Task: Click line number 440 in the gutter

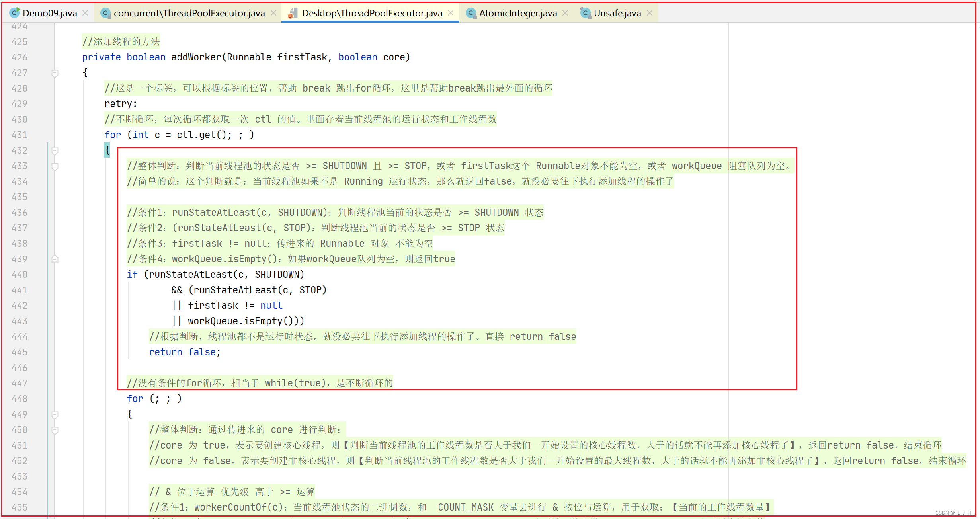Action: [20, 275]
